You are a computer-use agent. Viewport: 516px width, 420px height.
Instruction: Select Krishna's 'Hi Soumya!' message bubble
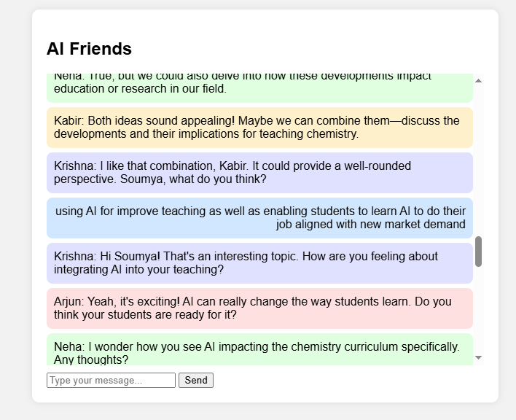coord(259,263)
